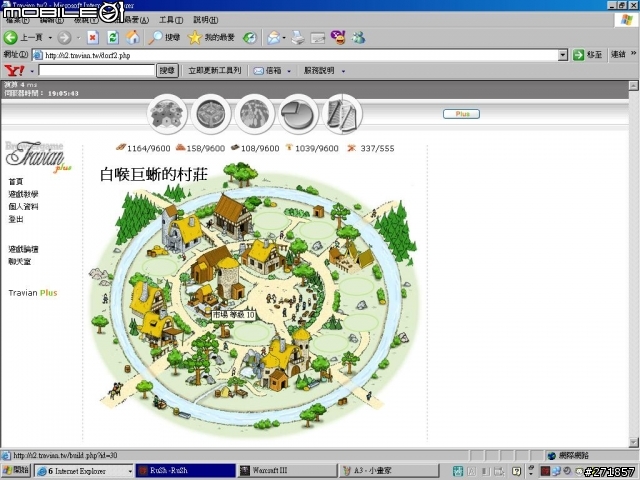
Task: Click the Plus button
Action: (x=461, y=114)
